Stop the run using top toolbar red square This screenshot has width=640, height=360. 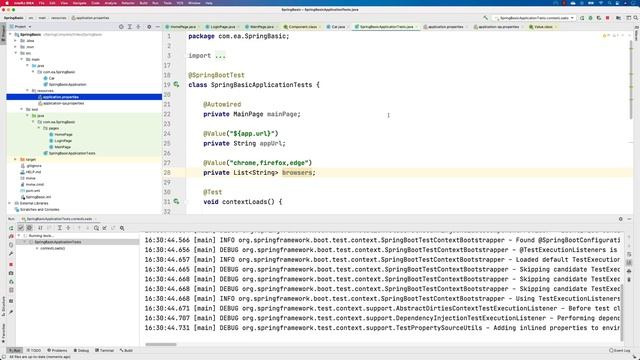[607, 18]
